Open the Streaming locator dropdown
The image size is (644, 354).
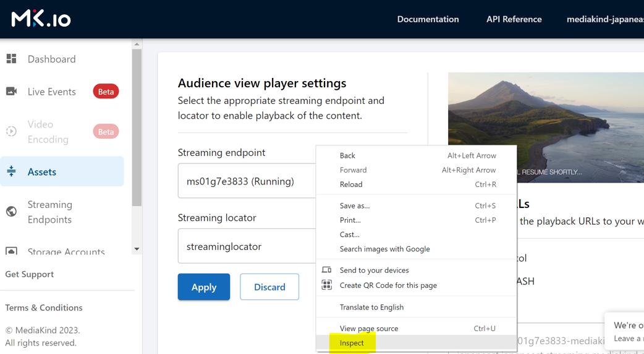pos(247,246)
